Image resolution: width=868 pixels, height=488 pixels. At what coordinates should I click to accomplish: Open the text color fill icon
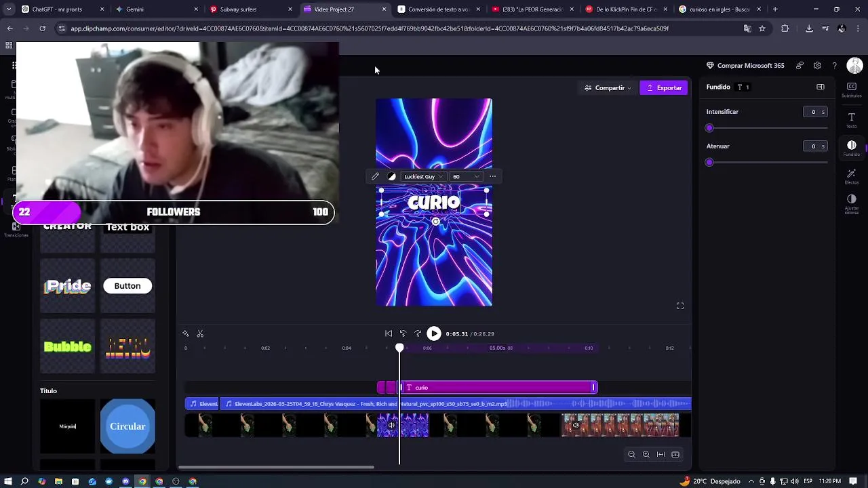(391, 176)
